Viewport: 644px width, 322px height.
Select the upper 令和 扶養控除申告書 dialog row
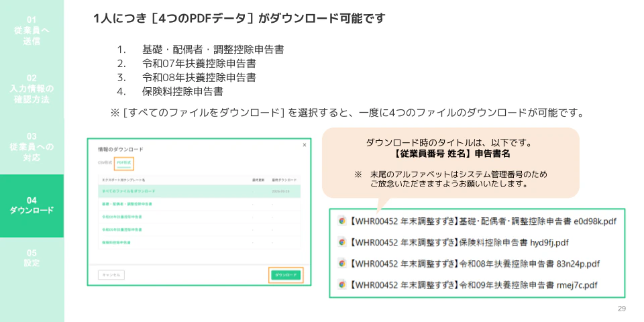pyautogui.click(x=199, y=217)
